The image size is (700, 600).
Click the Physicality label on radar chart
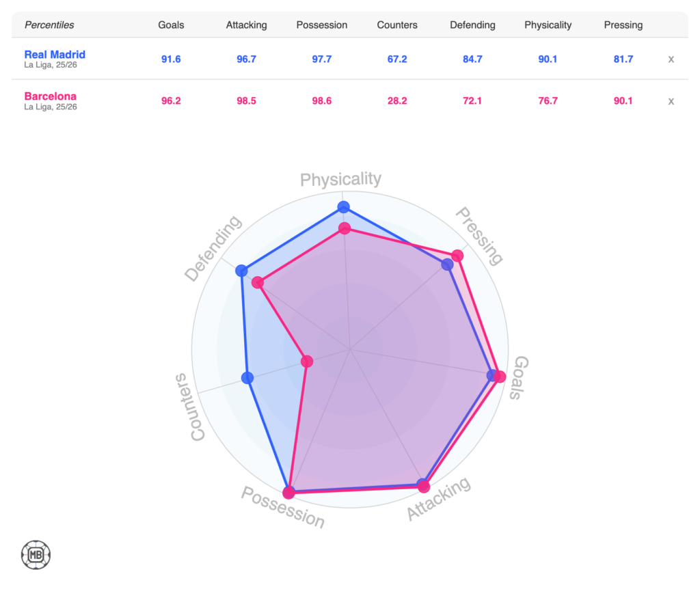(341, 180)
